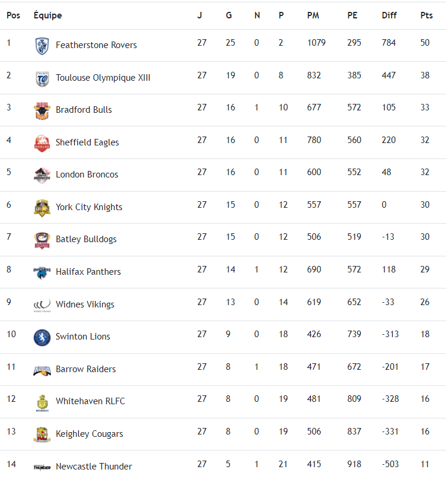
Task: Open the Newcastle Thunder team link
Action: [x=94, y=467]
